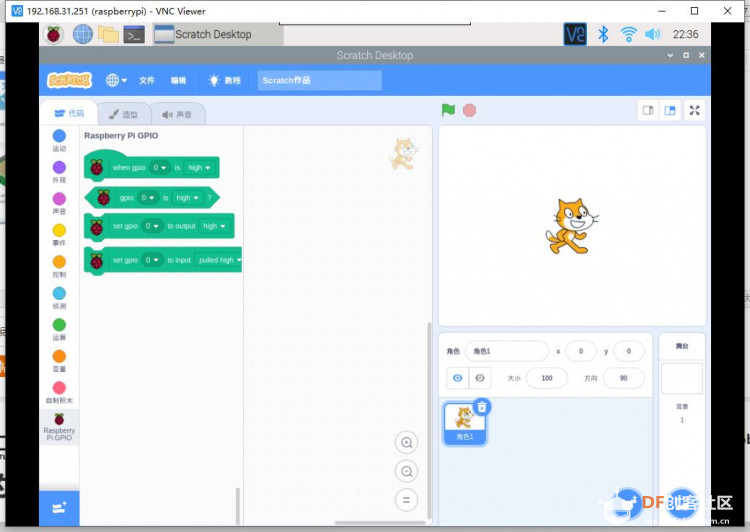Switch to large stage layout
750x532 pixels.
pyautogui.click(x=670, y=111)
